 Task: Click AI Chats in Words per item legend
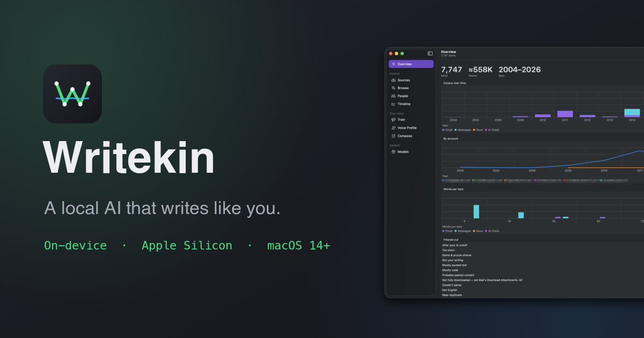[493, 231]
